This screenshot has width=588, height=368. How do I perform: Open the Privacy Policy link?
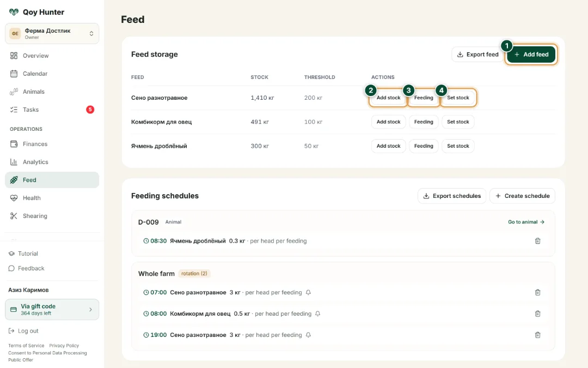point(64,346)
